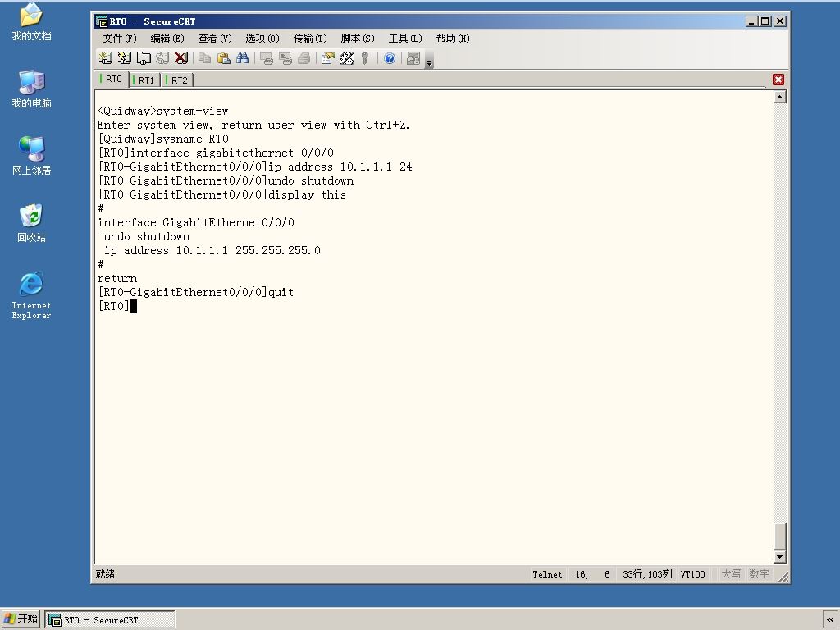Screen dimensions: 840x630
Task: Click the Connect toolbar icon
Action: 106,58
